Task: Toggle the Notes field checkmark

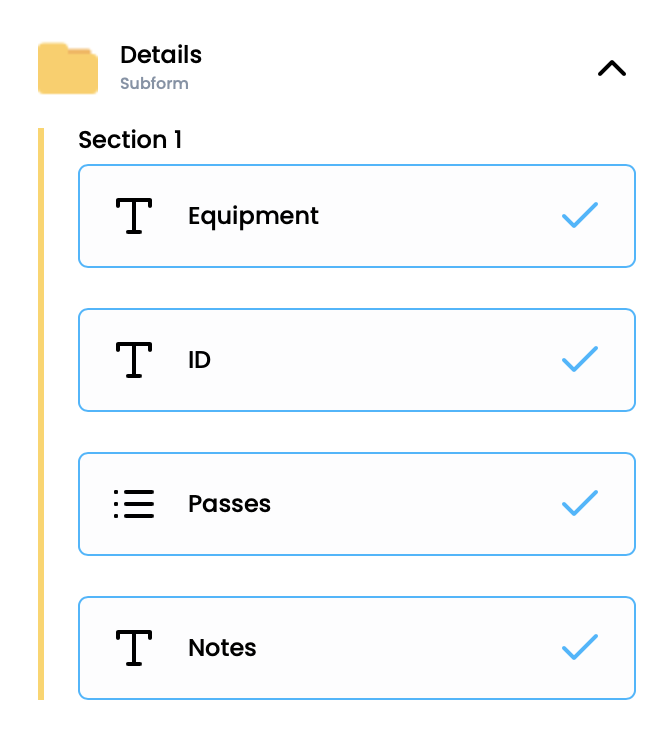Action: click(x=580, y=647)
